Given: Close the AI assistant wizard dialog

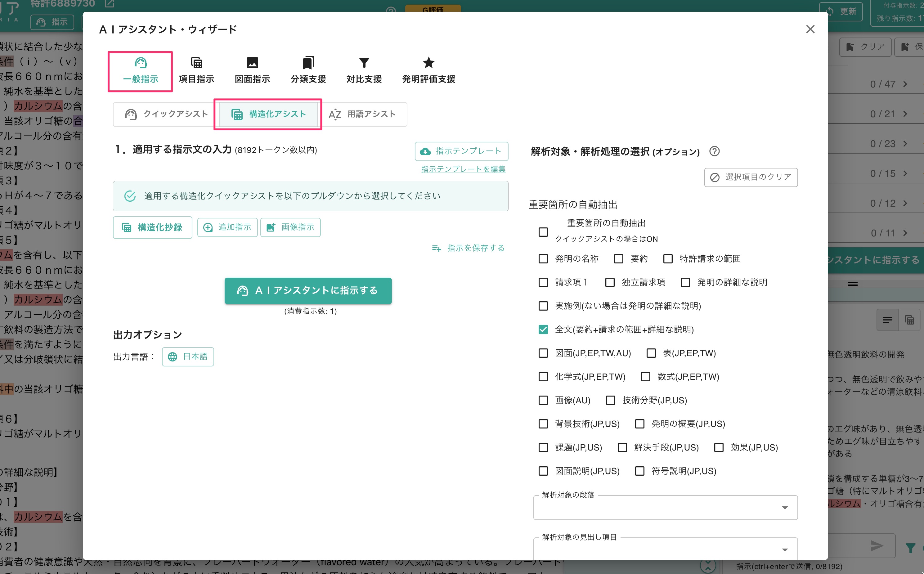Looking at the screenshot, I should tap(810, 29).
